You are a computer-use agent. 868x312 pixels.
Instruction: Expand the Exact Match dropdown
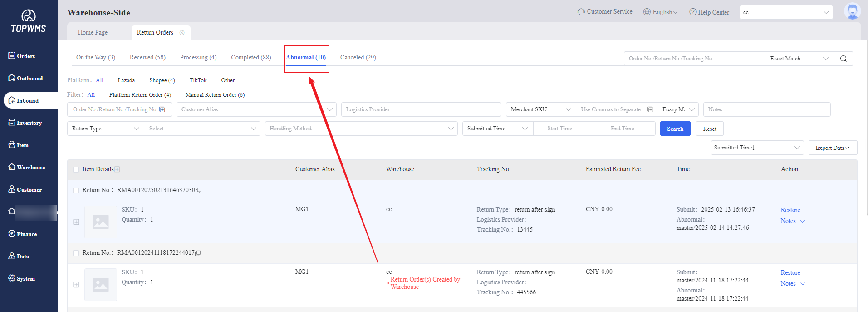coord(799,59)
